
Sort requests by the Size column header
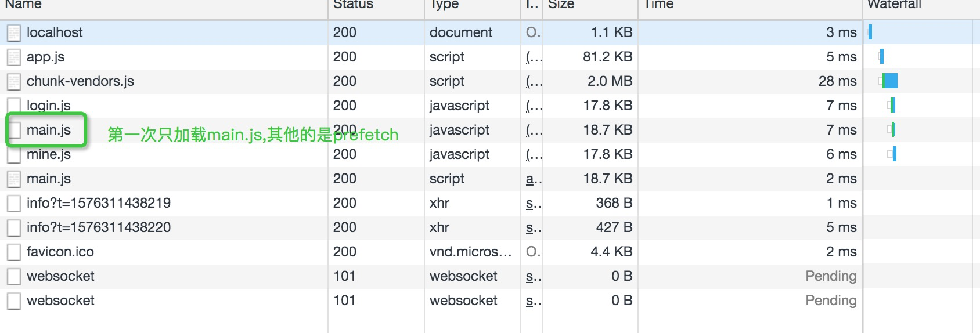pos(561,5)
